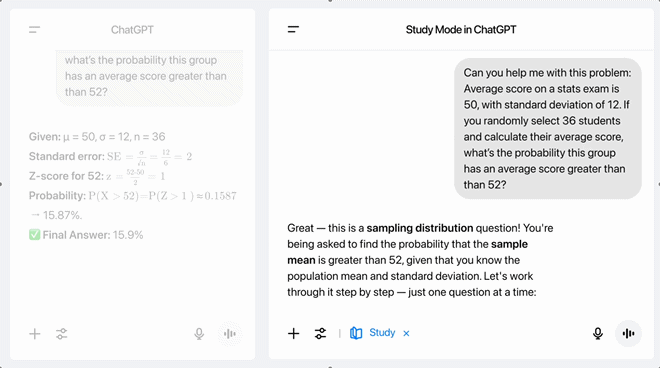Open sidebar menu in left ChatGPT panel
The image size is (660, 368).
tap(35, 29)
